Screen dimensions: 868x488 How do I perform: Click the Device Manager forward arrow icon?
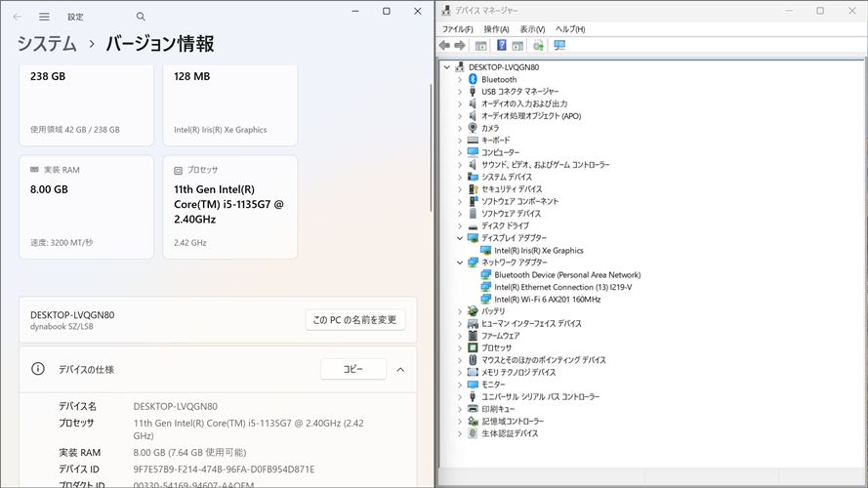(x=460, y=46)
